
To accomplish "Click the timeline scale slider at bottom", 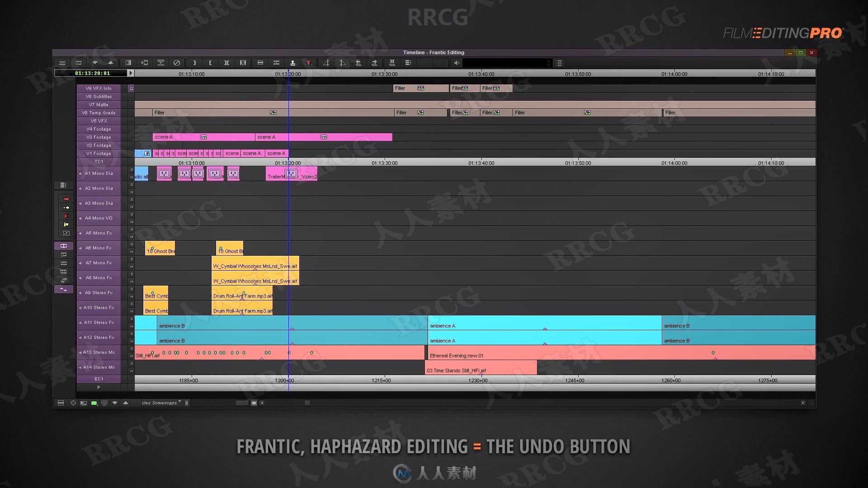I will 242,403.
